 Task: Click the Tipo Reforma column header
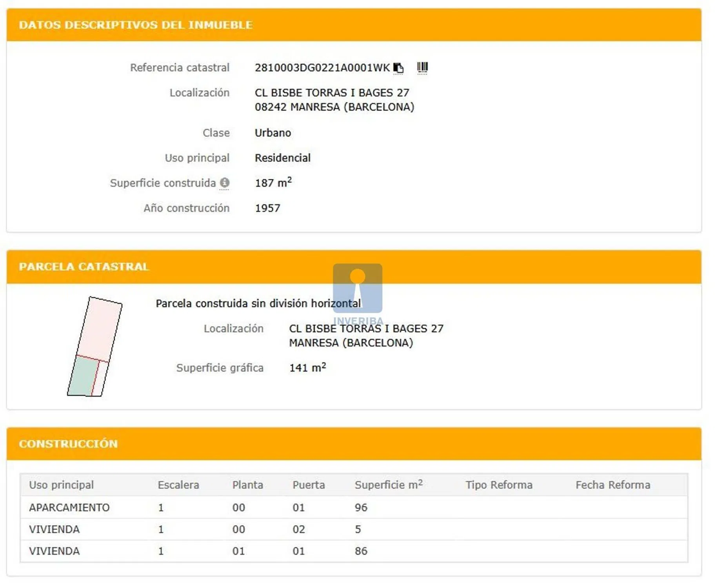point(499,485)
